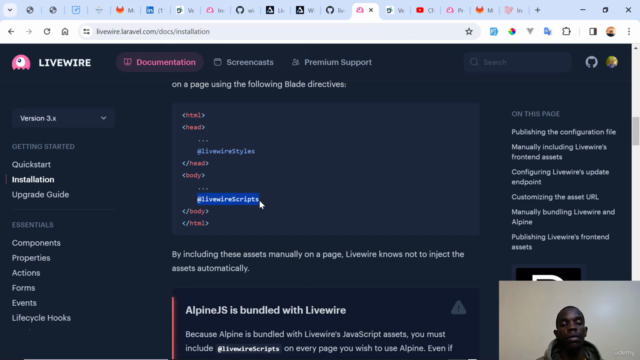The height and width of the screenshot is (360, 640).
Task: Open the Lifecycle Hooks docs page
Action: (x=41, y=318)
